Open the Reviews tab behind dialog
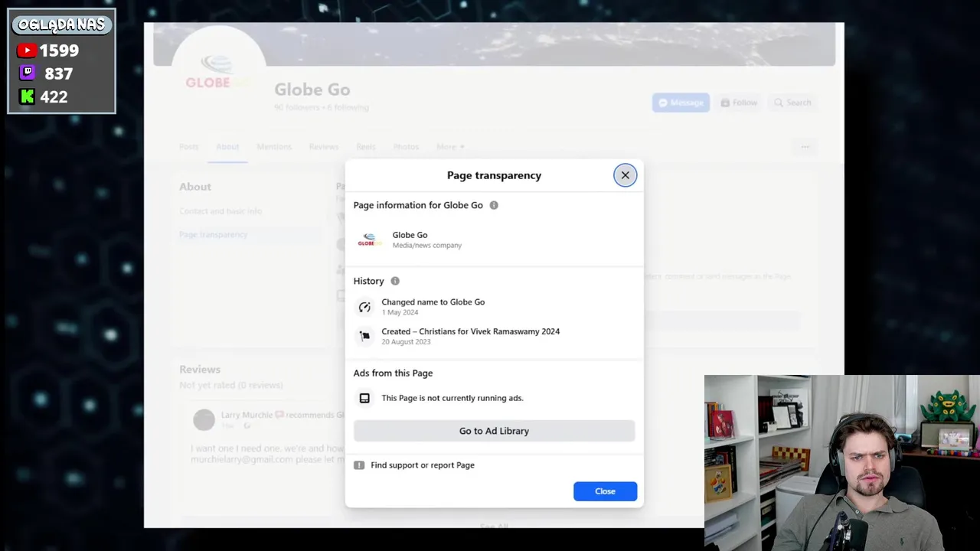Viewport: 980px width, 551px height. point(324,147)
